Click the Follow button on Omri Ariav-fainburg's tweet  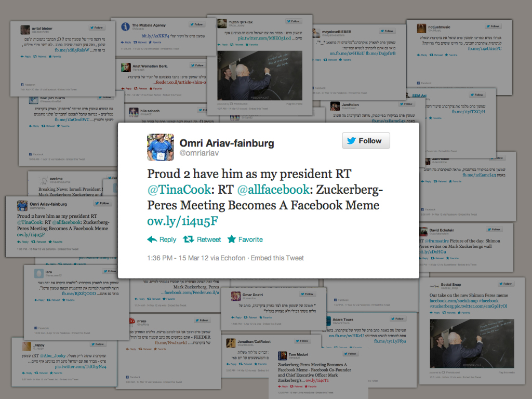tap(366, 140)
